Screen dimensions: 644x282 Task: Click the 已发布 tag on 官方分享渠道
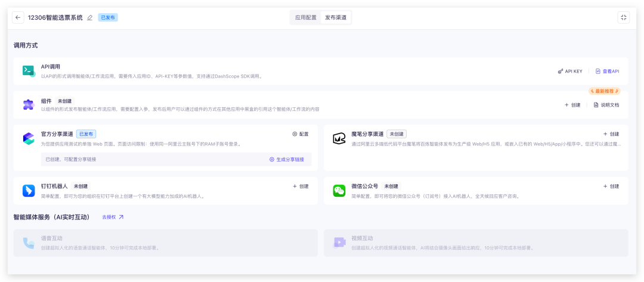point(86,134)
